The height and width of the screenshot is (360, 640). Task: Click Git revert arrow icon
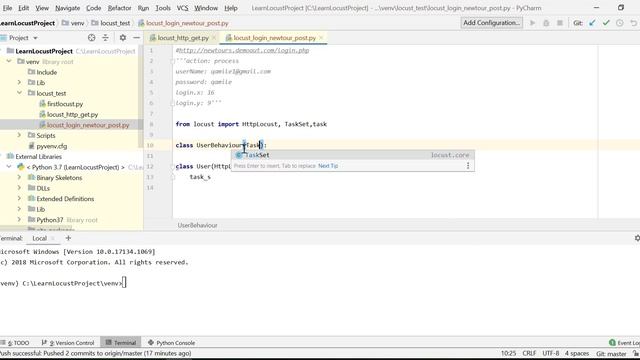coord(633,23)
